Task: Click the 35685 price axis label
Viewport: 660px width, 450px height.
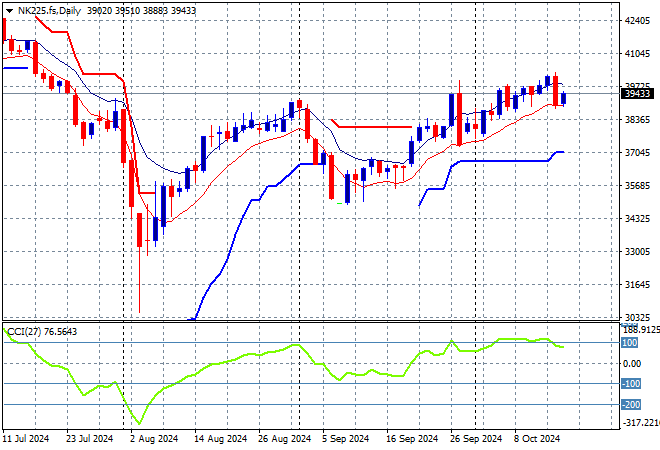Action: point(637,185)
